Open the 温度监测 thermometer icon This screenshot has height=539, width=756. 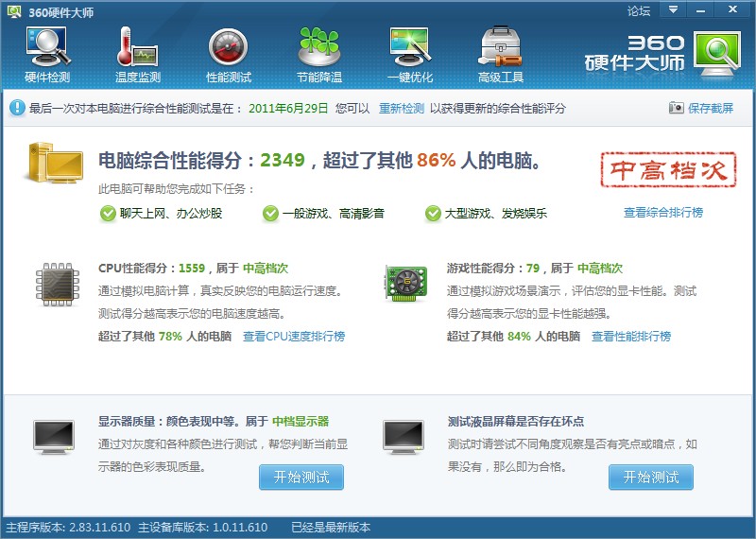pyautogui.click(x=138, y=46)
